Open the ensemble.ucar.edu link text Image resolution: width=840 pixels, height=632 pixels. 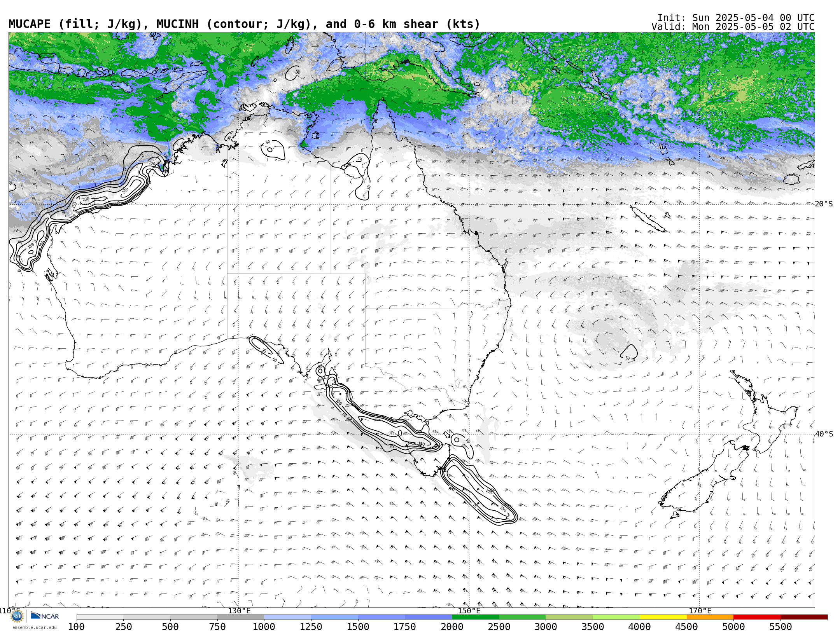tap(34, 627)
